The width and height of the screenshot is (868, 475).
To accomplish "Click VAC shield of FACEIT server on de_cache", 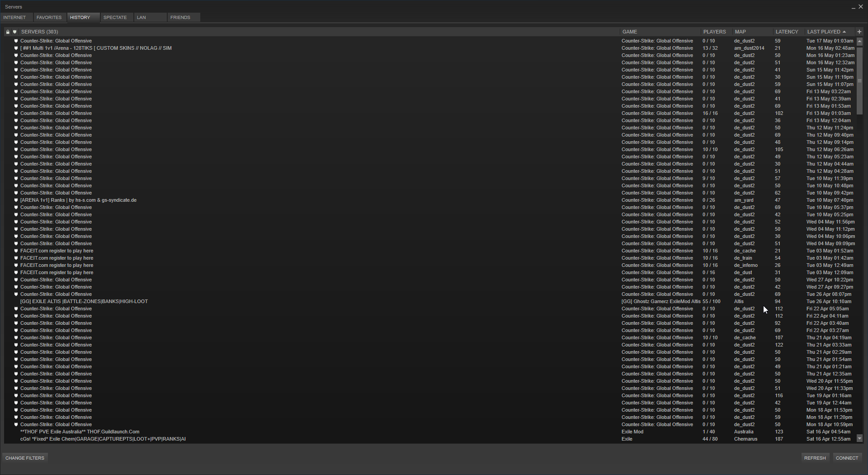I will click(16, 251).
